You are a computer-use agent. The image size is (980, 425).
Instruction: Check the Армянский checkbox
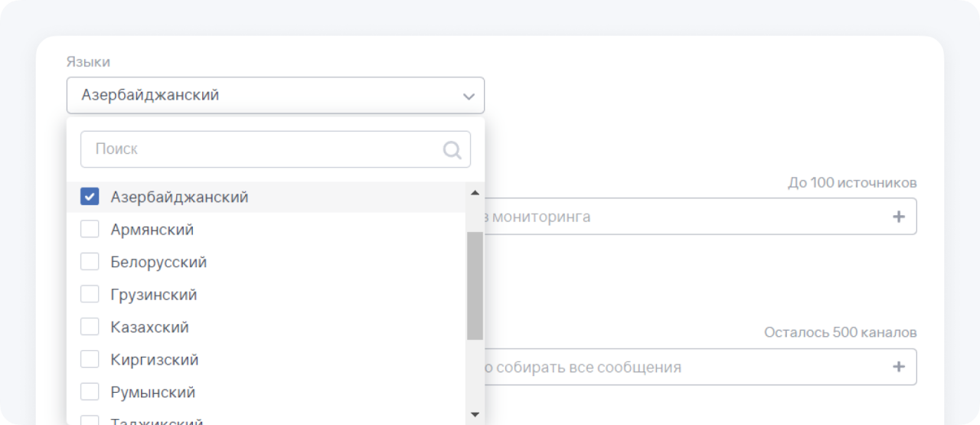(90, 230)
